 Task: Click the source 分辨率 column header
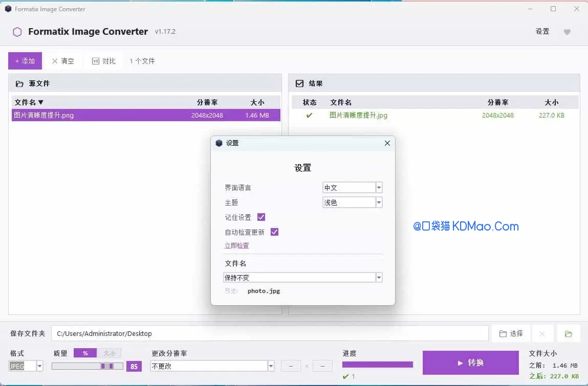tap(207, 102)
